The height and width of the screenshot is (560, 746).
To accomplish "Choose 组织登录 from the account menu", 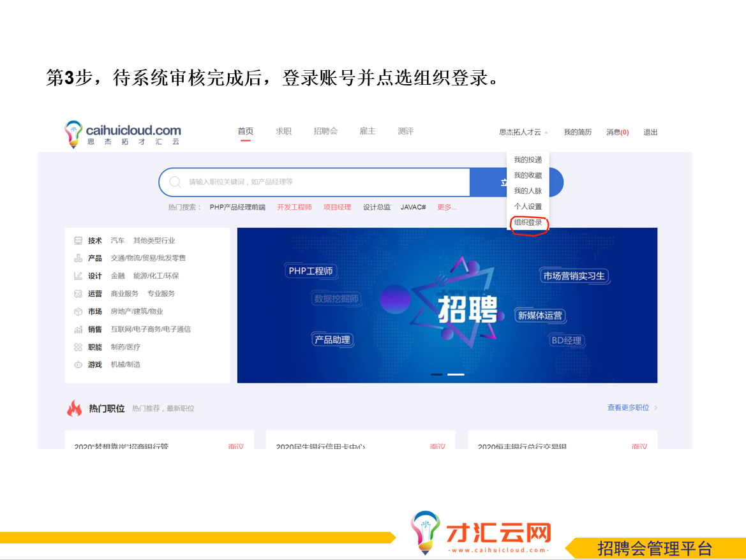I will (528, 223).
